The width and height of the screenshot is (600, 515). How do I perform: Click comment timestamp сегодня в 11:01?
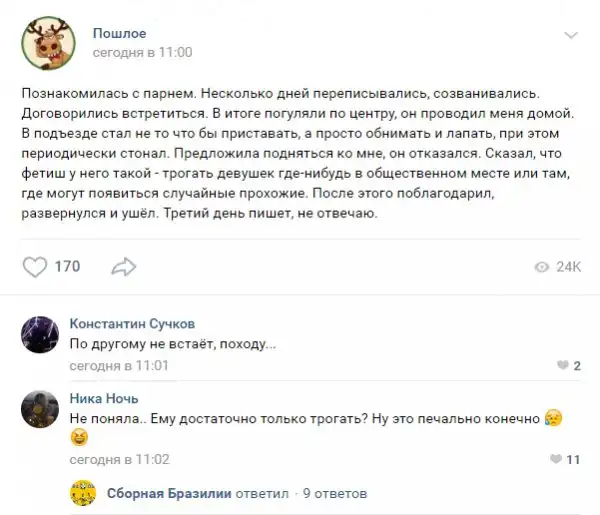coord(119,366)
